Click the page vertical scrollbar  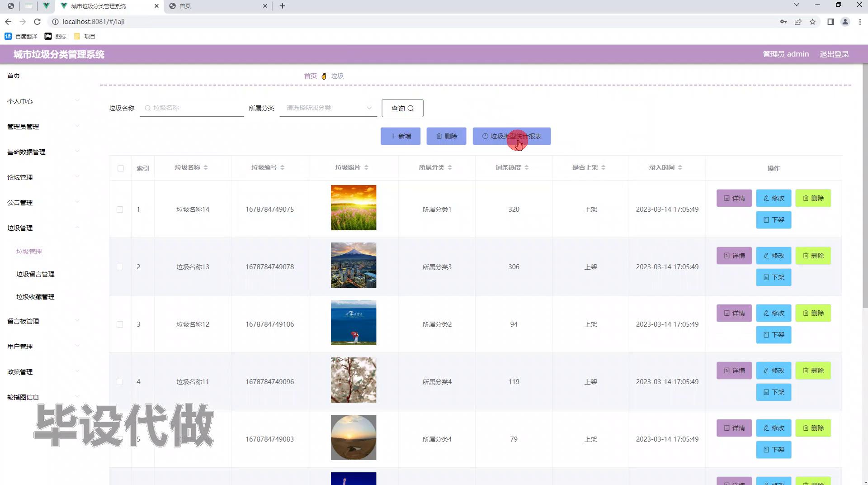click(864, 186)
